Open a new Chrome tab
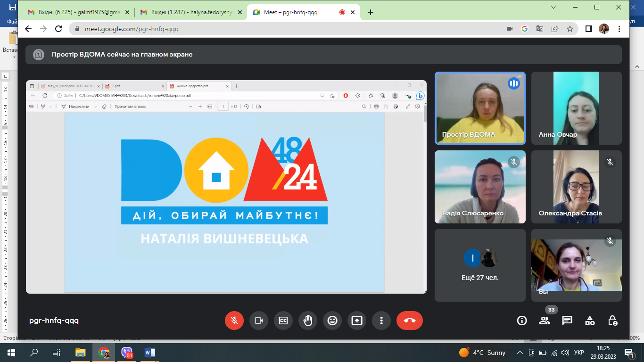644x362 pixels. click(371, 12)
